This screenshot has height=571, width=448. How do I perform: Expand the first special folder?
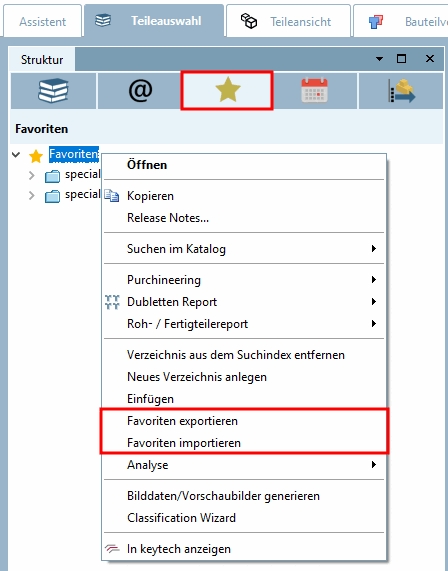pos(32,176)
